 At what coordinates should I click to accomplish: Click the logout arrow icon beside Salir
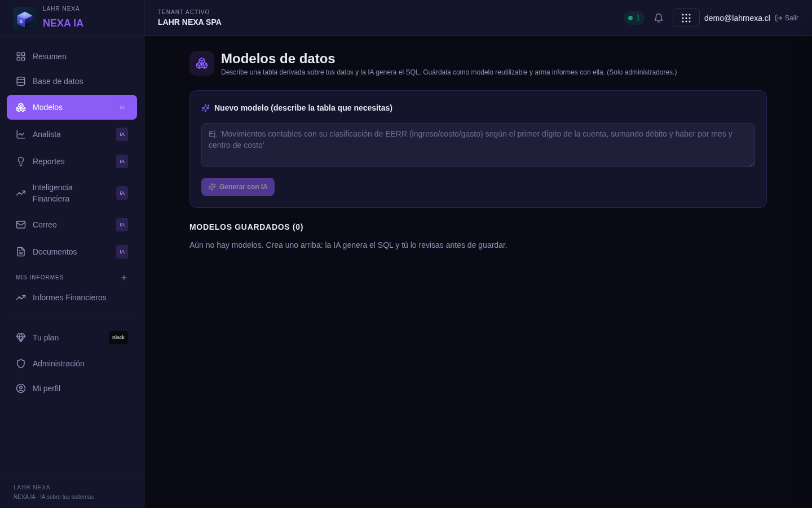[x=779, y=18]
